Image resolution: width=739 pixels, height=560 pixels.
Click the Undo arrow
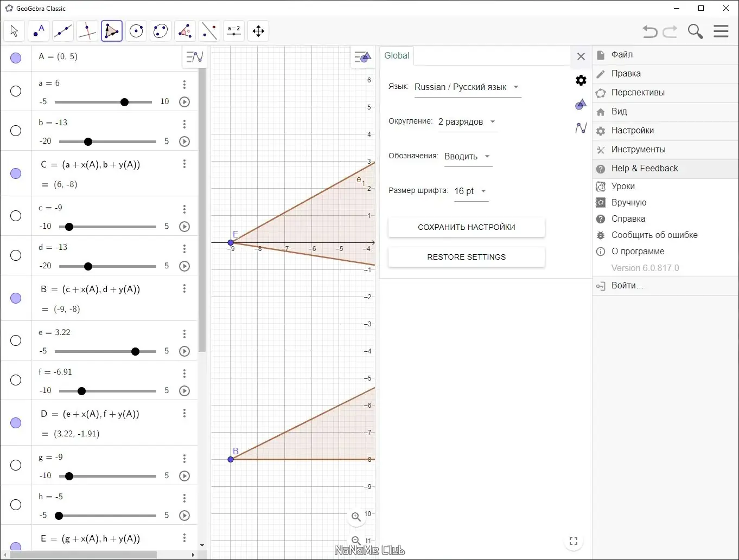point(650,31)
